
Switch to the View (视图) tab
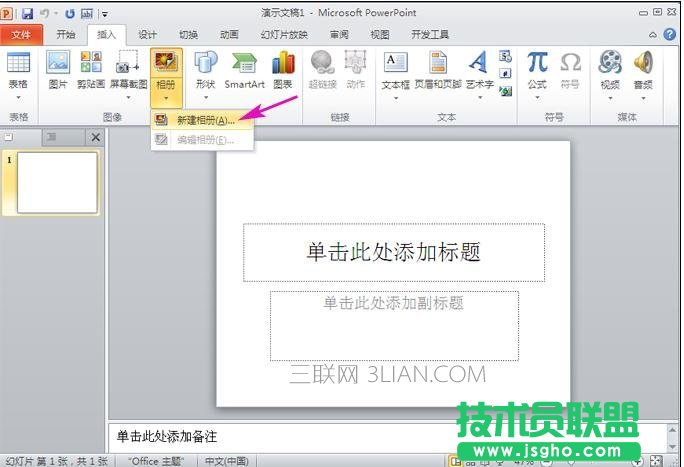click(x=380, y=34)
